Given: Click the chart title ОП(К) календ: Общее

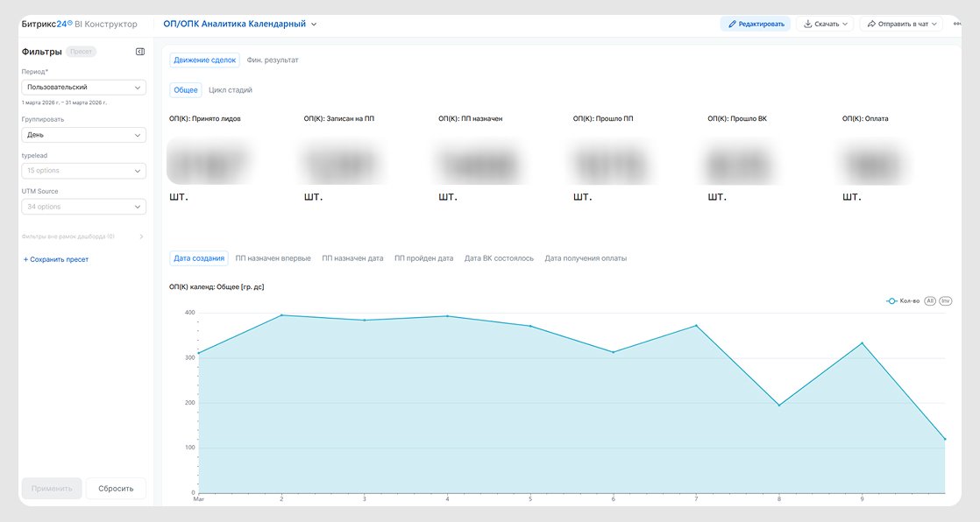Looking at the screenshot, I should point(217,287).
